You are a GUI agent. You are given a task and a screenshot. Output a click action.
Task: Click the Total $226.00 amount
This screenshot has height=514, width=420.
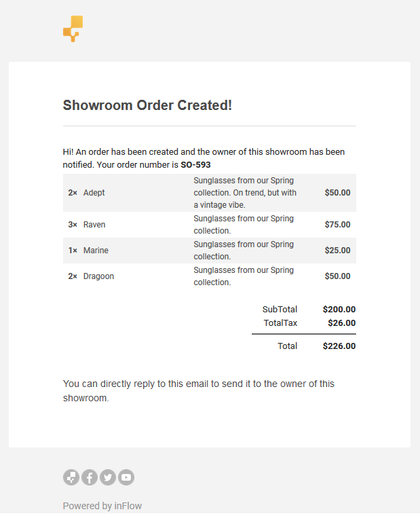pyautogui.click(x=339, y=346)
